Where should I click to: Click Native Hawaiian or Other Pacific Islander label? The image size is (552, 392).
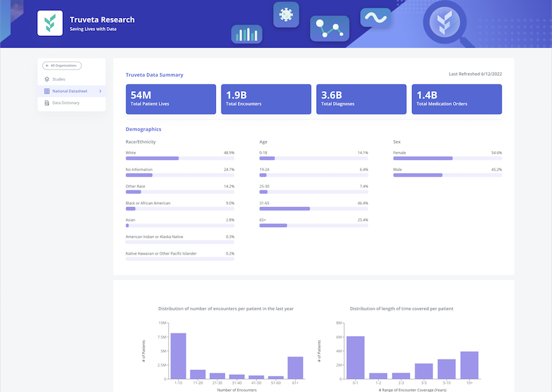(161, 253)
